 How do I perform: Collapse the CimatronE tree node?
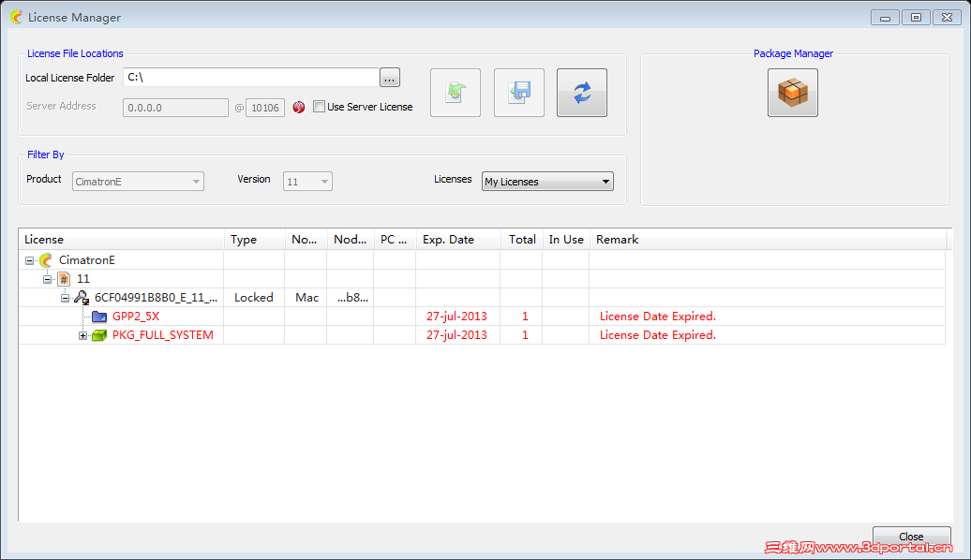tap(29, 260)
